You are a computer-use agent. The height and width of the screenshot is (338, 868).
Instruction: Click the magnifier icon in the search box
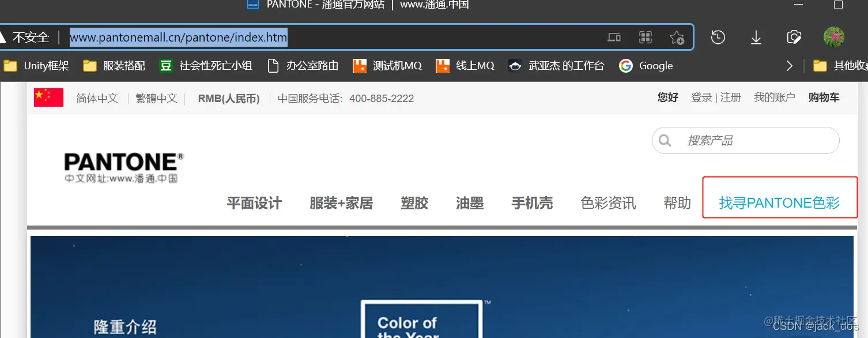(665, 140)
